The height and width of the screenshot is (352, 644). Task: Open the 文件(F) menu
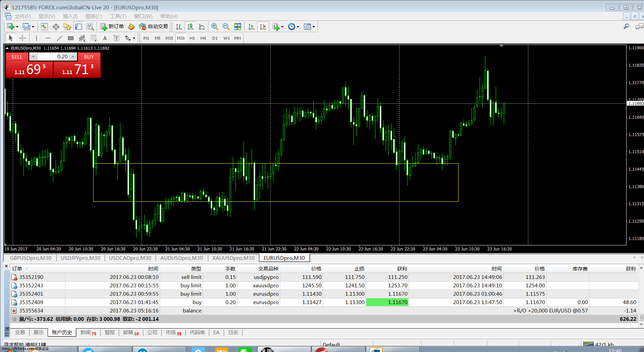(22, 16)
